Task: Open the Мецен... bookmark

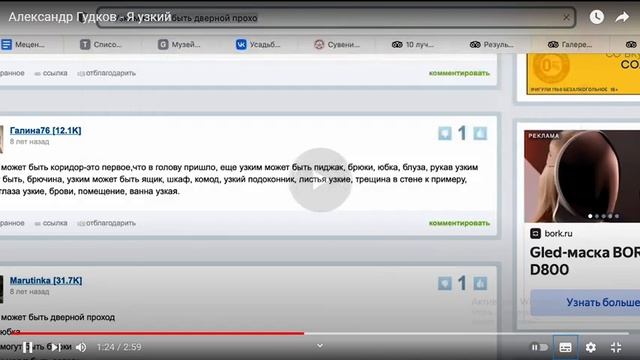Action: 23,44
